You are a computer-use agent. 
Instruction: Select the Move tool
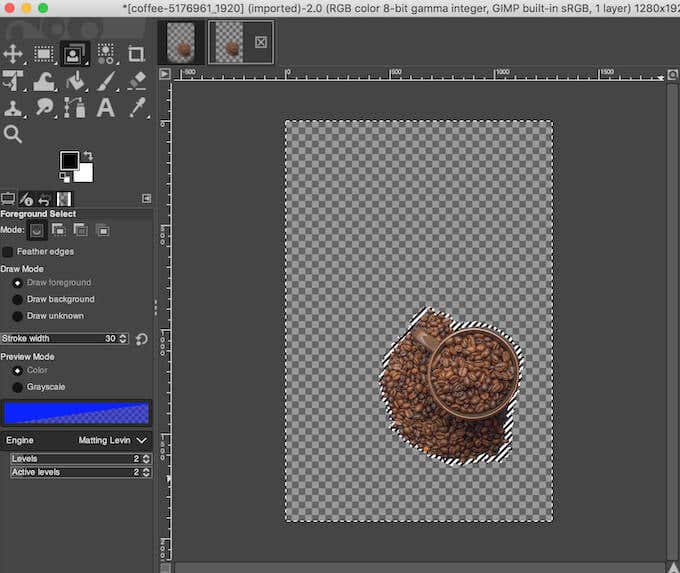pyautogui.click(x=13, y=53)
